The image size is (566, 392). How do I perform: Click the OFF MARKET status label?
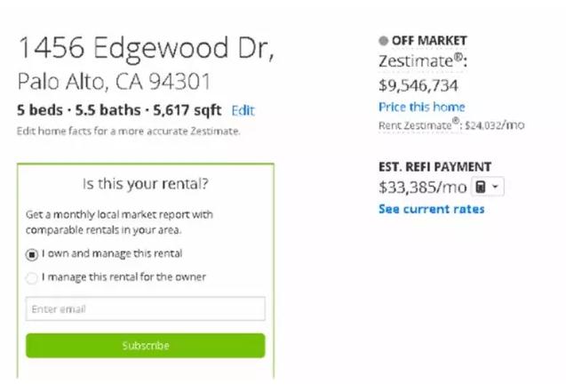coord(429,41)
